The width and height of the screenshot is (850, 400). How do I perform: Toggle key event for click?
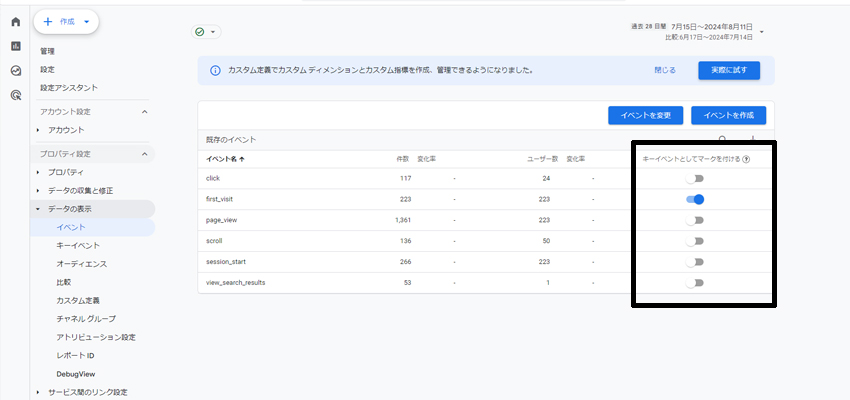[694, 178]
